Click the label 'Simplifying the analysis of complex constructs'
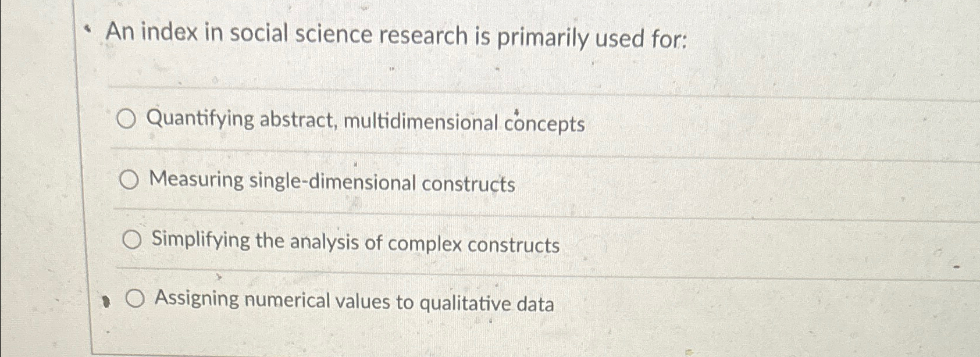The width and height of the screenshot is (980, 357). coord(355,244)
